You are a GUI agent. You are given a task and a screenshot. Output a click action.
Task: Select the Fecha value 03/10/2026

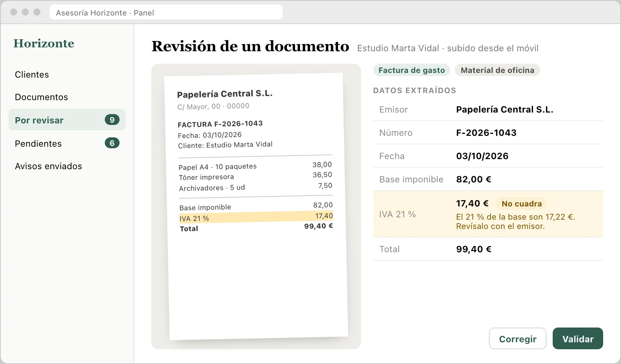tap(482, 156)
